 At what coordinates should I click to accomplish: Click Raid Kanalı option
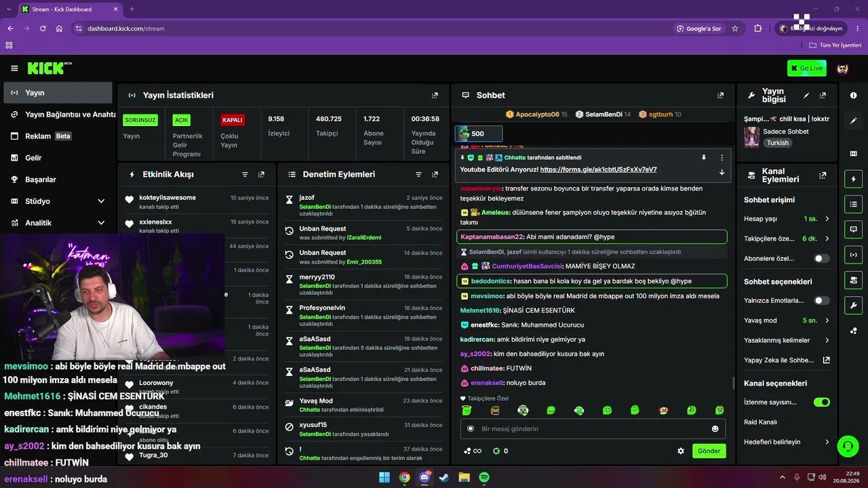click(760, 422)
